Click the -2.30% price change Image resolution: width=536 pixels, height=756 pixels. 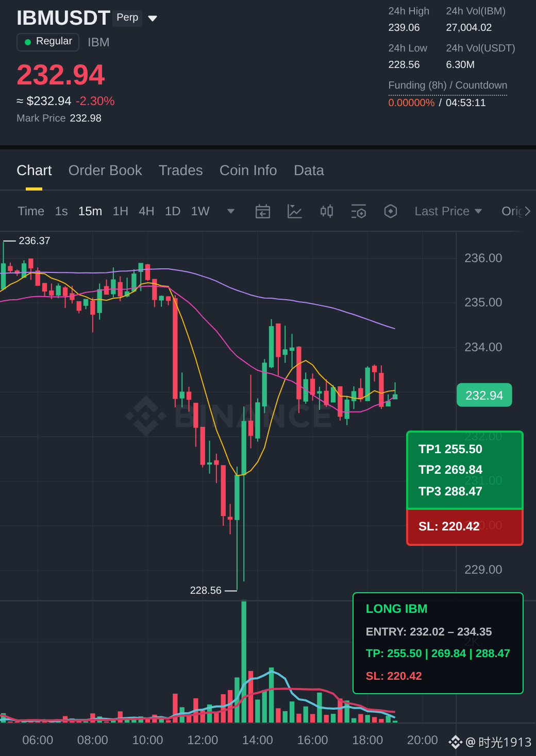tap(95, 101)
